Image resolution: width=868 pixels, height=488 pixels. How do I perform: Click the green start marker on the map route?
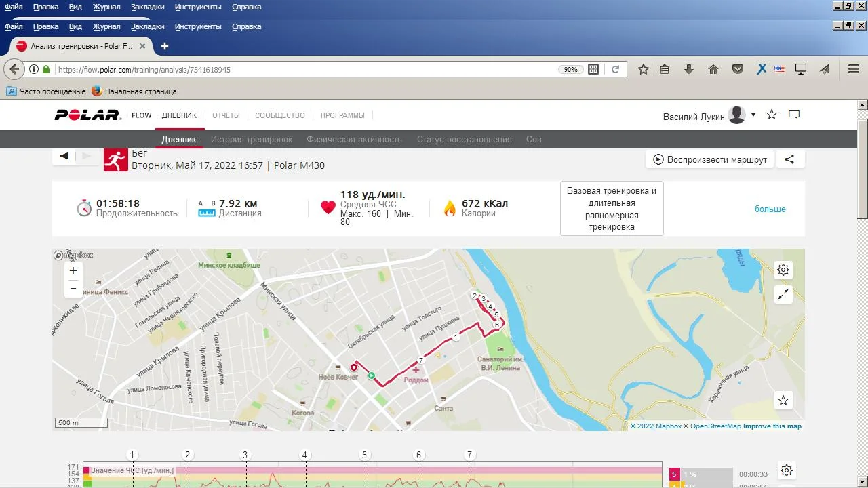click(x=371, y=375)
